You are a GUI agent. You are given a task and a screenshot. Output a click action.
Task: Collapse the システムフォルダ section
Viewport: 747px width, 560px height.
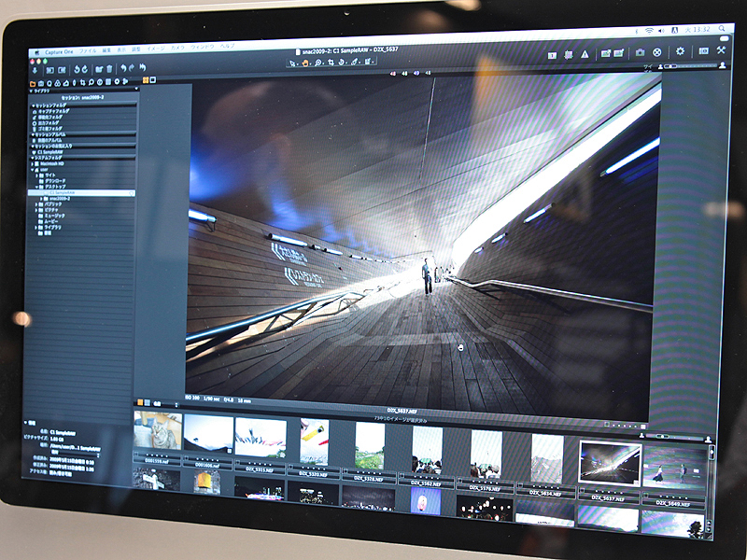pos(33,158)
